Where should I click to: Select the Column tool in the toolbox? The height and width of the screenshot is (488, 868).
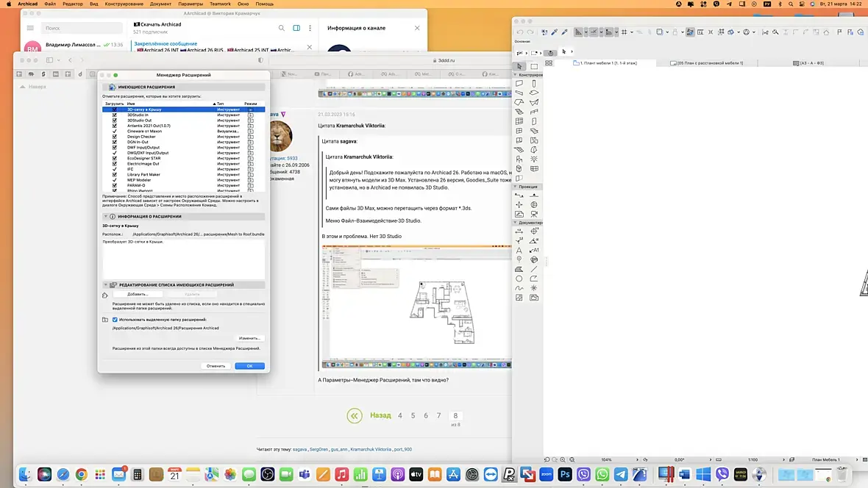(534, 84)
